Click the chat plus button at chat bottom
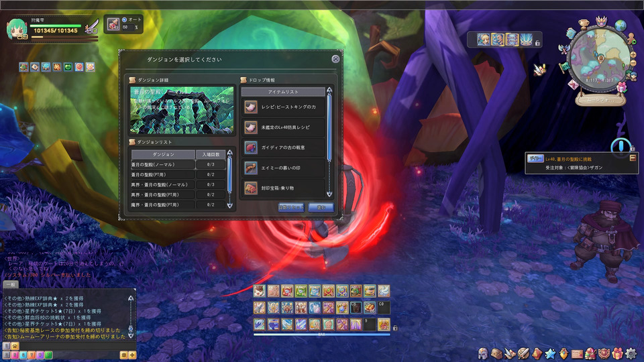 tap(132, 355)
